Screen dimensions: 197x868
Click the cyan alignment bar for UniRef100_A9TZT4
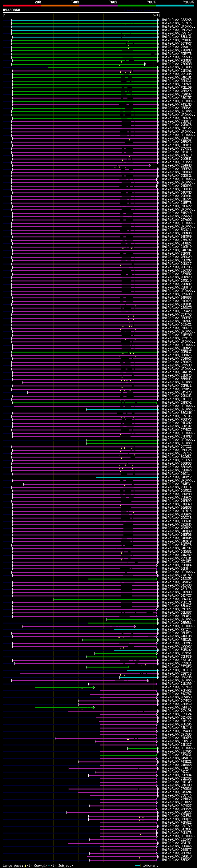click(x=136, y=629)
